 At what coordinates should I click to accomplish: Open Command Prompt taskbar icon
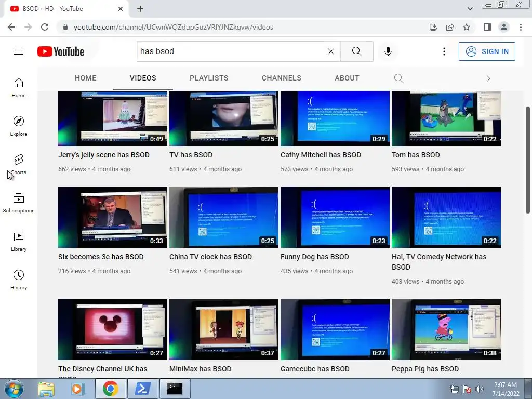pos(175,389)
